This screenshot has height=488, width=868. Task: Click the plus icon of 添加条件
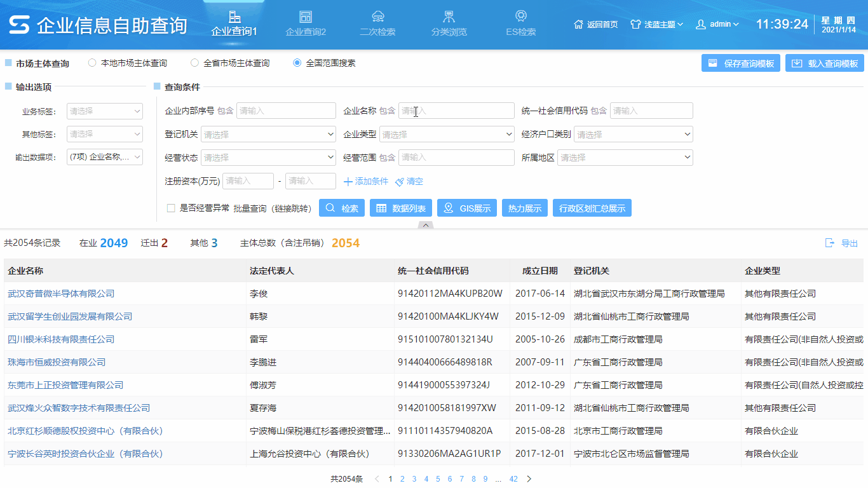pos(348,182)
